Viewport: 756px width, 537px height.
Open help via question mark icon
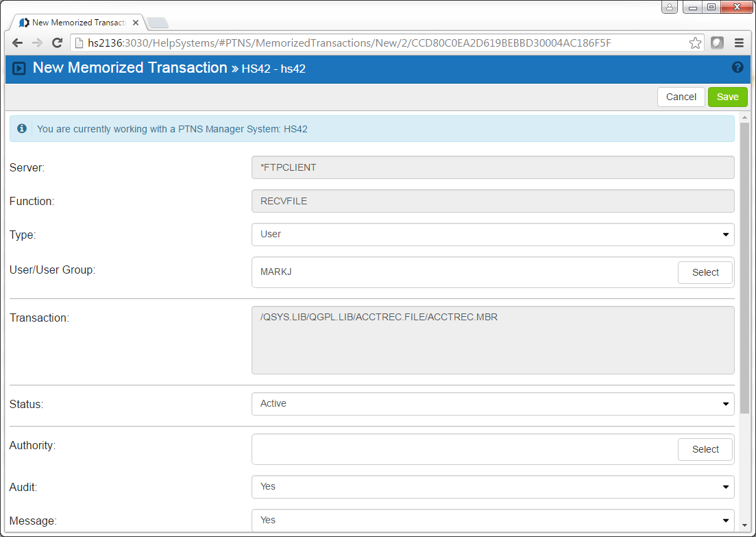[x=737, y=67]
